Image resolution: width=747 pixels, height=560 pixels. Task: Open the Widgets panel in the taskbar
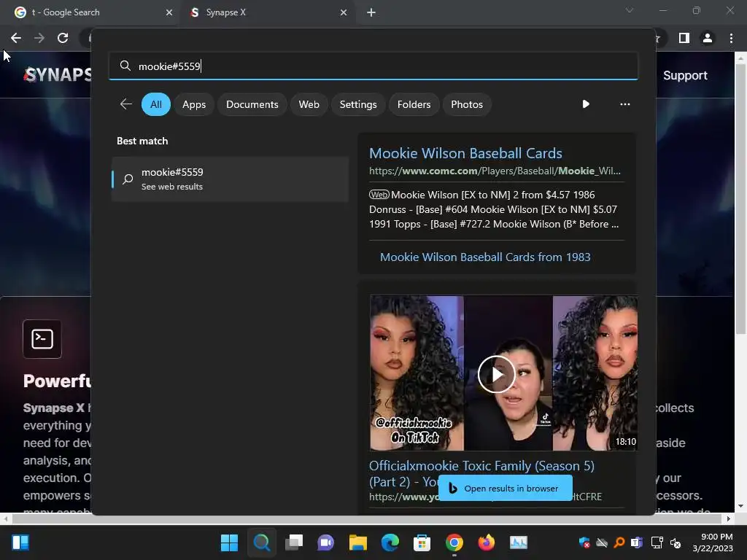tap(20, 542)
